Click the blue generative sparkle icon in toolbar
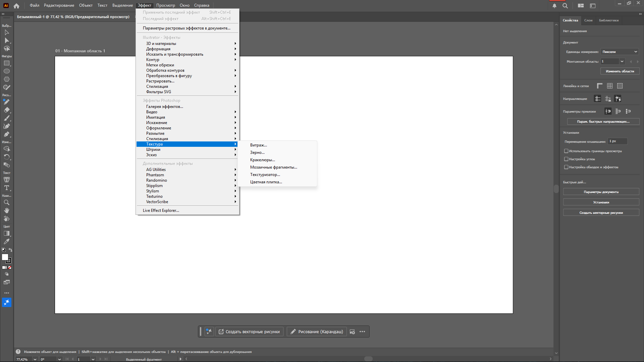644x362 pixels. pyautogui.click(x=6, y=302)
